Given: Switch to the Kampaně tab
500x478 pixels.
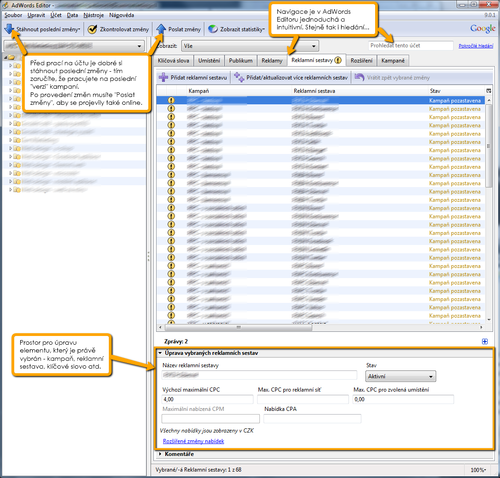Looking at the screenshot, I should tap(393, 61).
